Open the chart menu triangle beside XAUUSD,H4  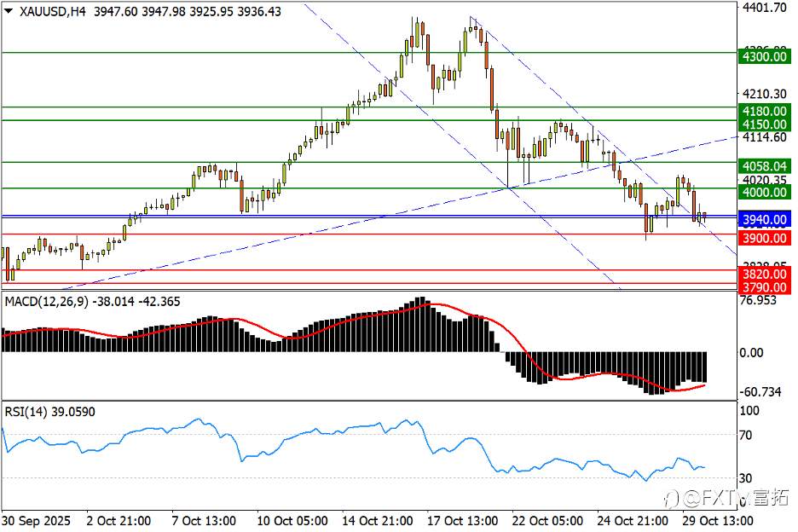point(9,10)
